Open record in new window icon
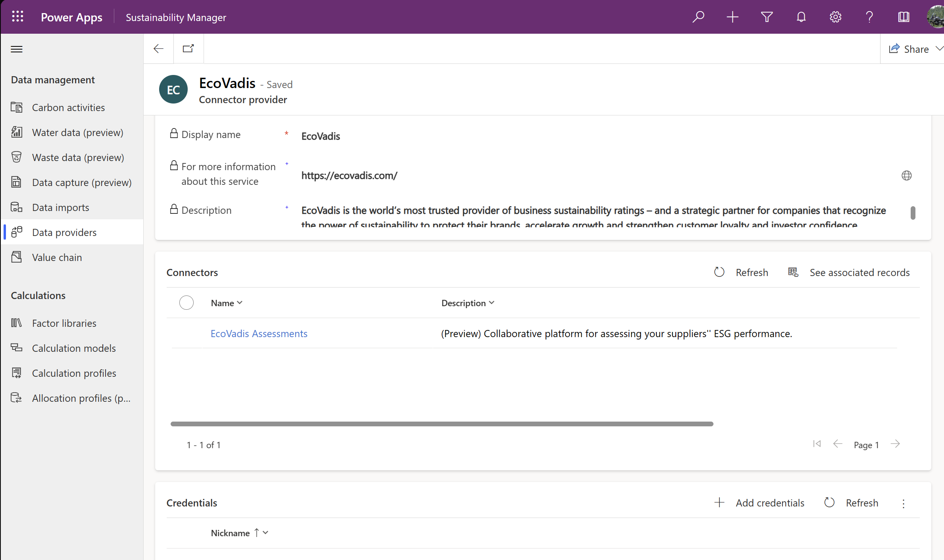Image resolution: width=944 pixels, height=560 pixels. tap(188, 49)
